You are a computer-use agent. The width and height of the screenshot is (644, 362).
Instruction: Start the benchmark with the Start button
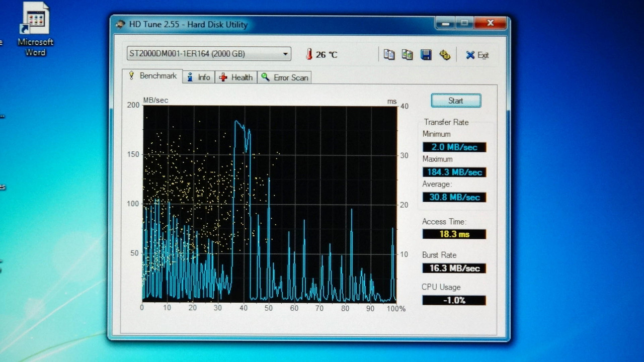456,101
